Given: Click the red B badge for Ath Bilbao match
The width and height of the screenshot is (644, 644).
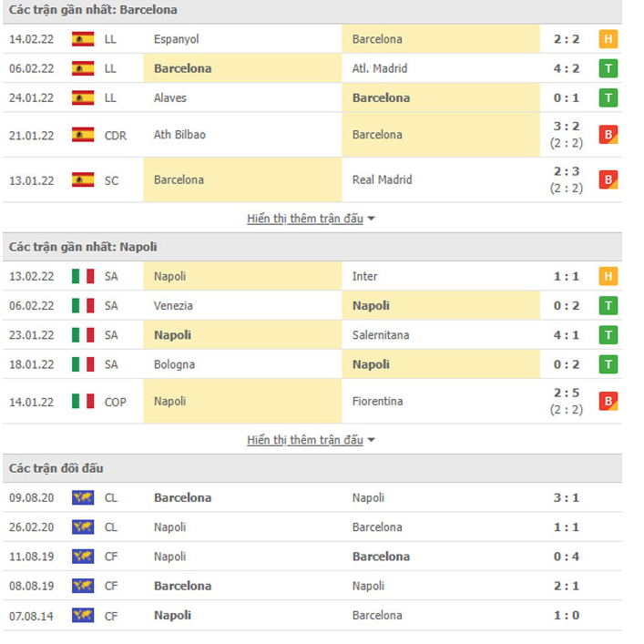Looking at the screenshot, I should [608, 135].
